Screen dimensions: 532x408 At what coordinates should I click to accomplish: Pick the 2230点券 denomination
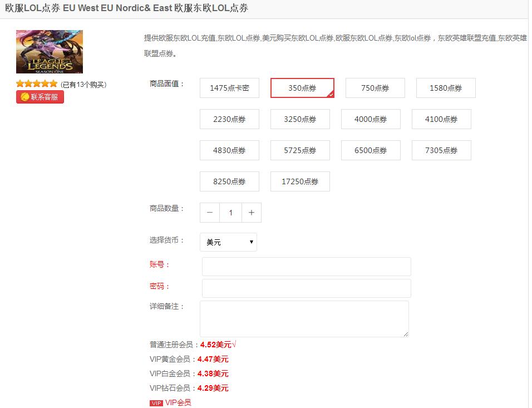(x=229, y=119)
